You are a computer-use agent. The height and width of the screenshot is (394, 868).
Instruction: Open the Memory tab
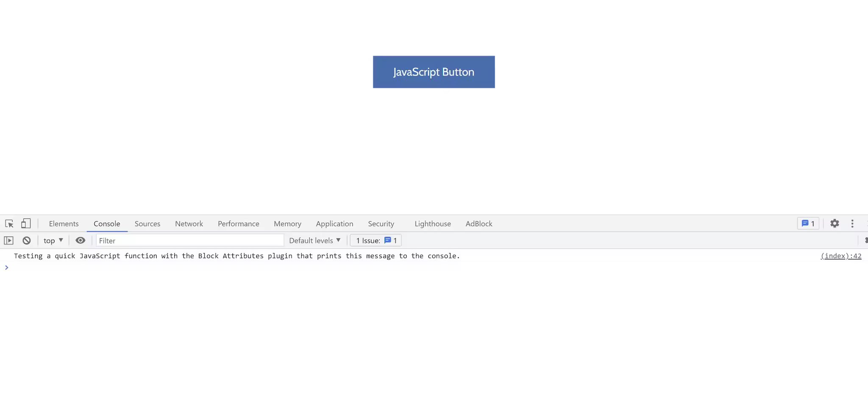coord(287,224)
